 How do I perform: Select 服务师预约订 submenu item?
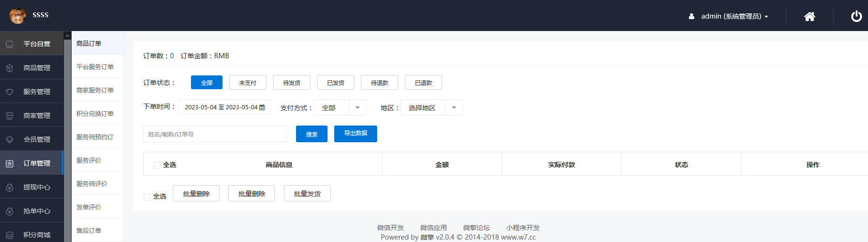(x=98, y=137)
